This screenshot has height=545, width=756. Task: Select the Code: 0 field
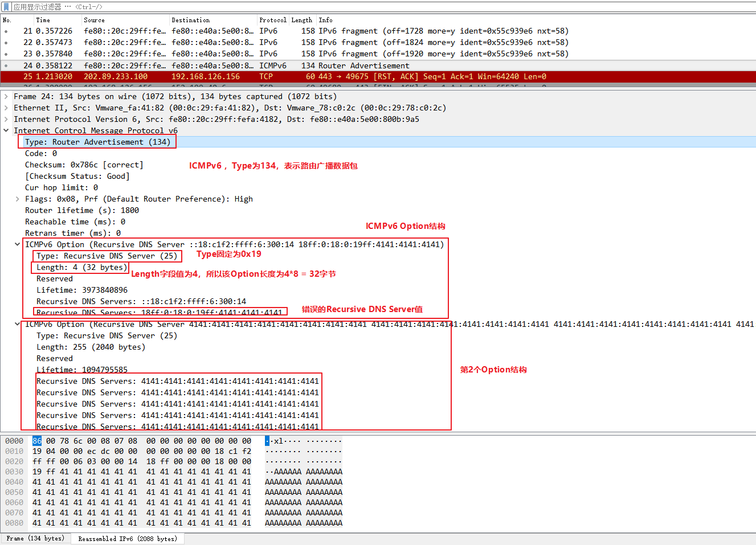(41, 153)
